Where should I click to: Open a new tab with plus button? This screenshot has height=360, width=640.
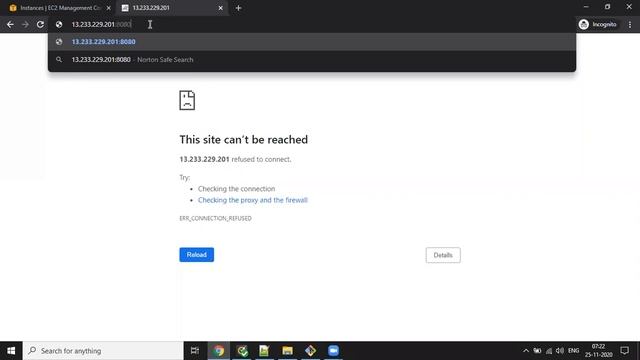click(x=238, y=8)
